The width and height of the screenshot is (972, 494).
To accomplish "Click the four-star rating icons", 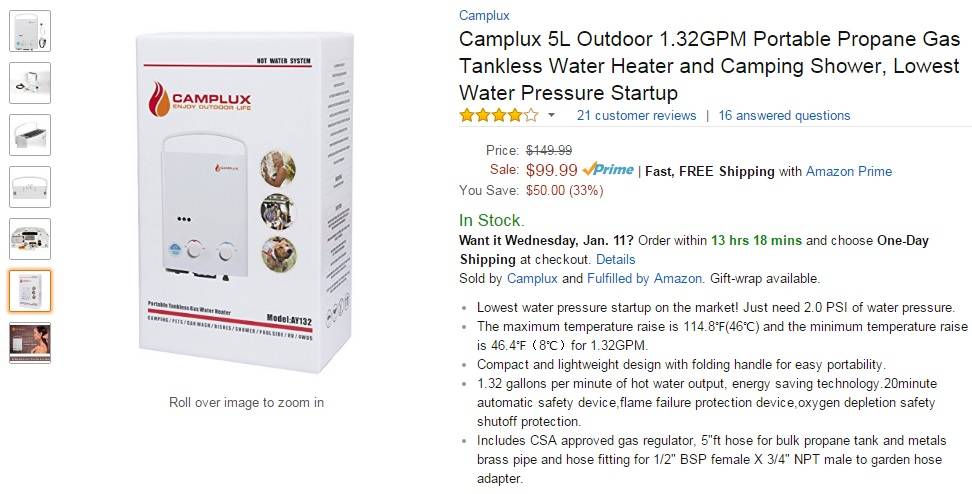I will tap(498, 115).
